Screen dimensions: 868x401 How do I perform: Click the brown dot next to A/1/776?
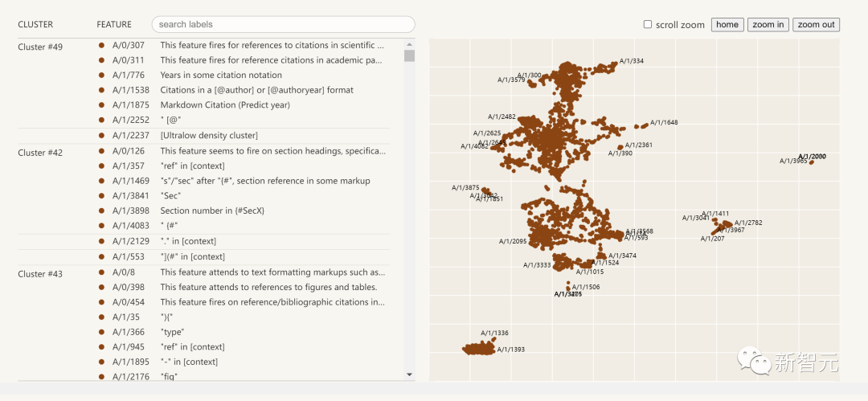102,75
